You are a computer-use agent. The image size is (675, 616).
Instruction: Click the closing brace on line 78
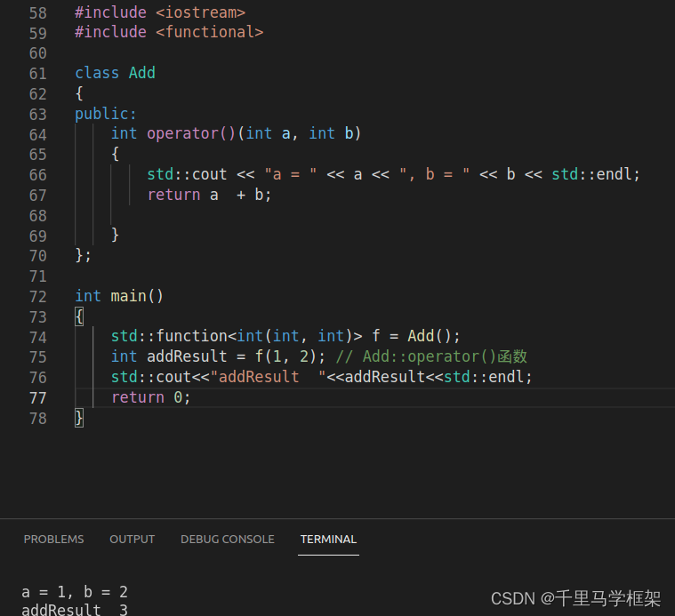click(x=79, y=418)
